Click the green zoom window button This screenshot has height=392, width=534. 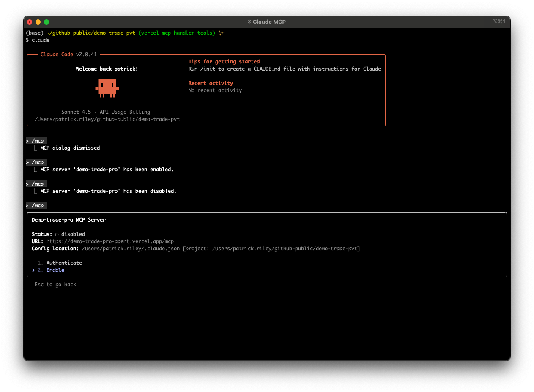coord(47,22)
